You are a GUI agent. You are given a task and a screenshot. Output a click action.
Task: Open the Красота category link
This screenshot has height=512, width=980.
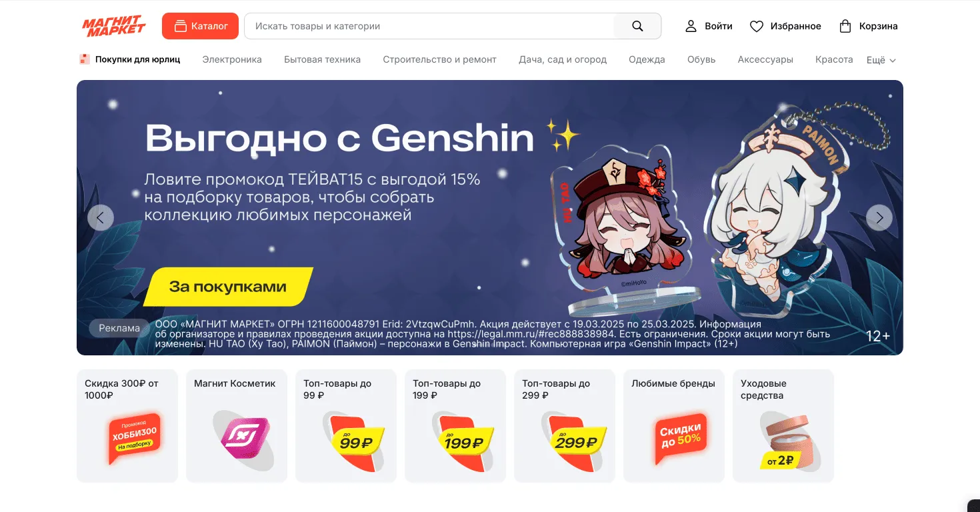[x=834, y=59]
